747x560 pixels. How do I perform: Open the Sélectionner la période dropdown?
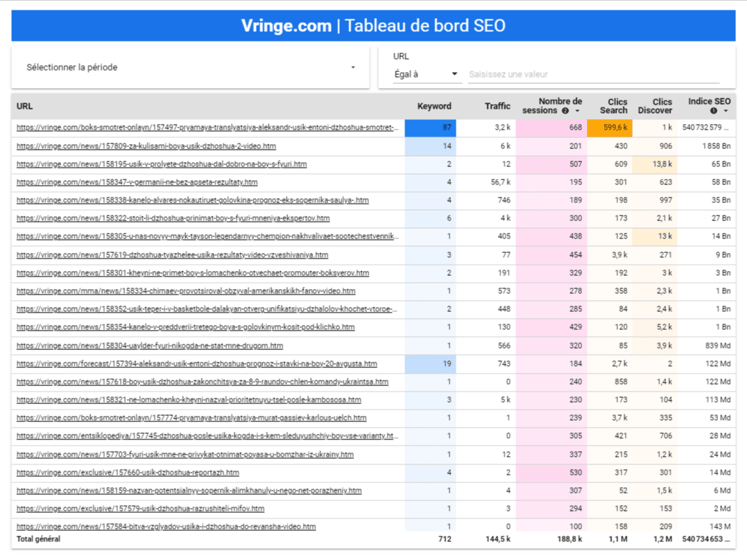(191, 67)
